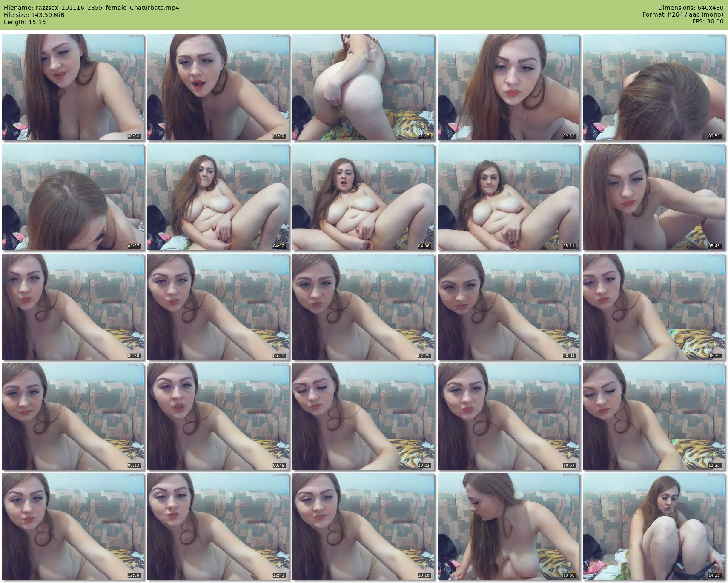Open the thumbnail timestamped 09:13

pos(73,417)
